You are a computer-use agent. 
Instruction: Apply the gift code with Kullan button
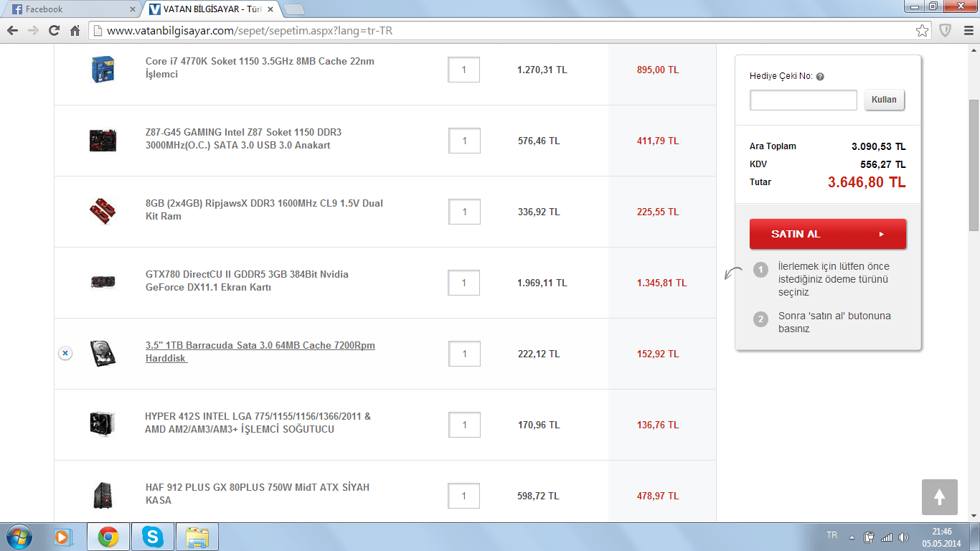click(884, 100)
